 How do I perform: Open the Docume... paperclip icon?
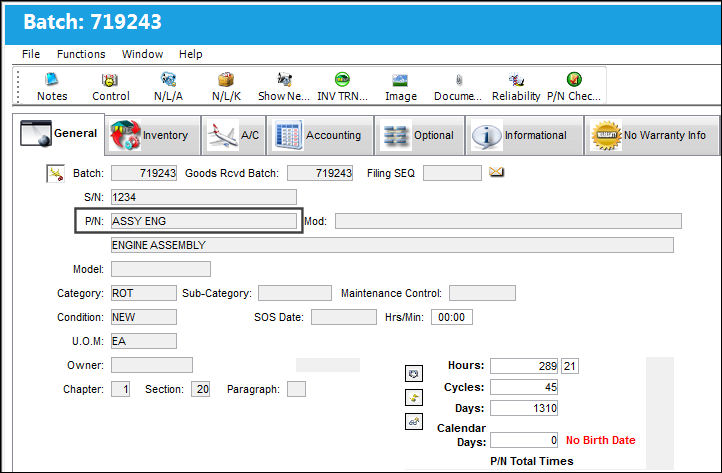[459, 80]
